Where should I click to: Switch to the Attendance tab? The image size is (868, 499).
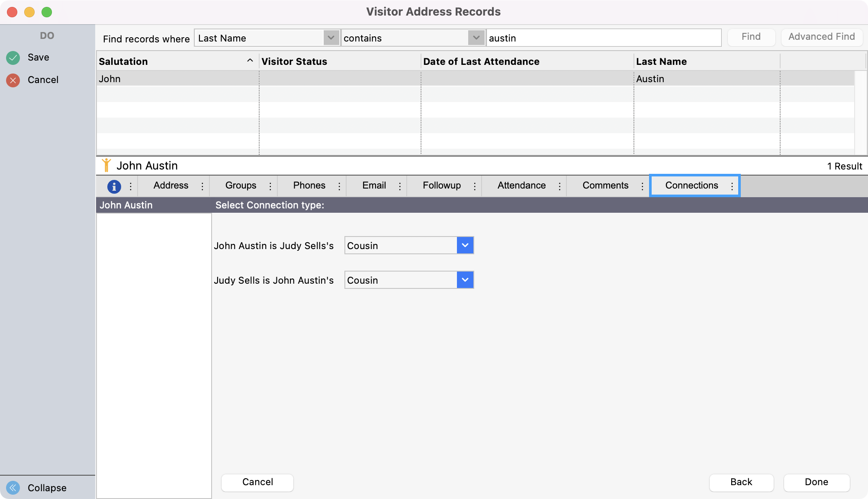point(522,186)
